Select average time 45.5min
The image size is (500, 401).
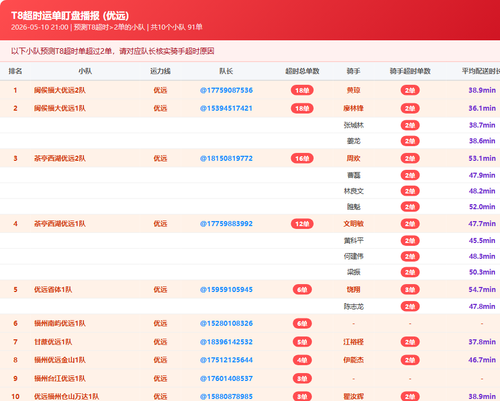tap(482, 241)
